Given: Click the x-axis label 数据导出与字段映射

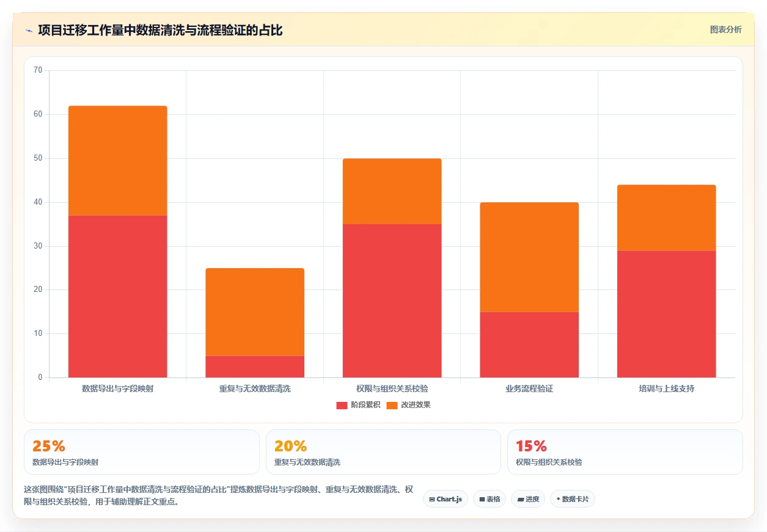Looking at the screenshot, I should [x=117, y=388].
